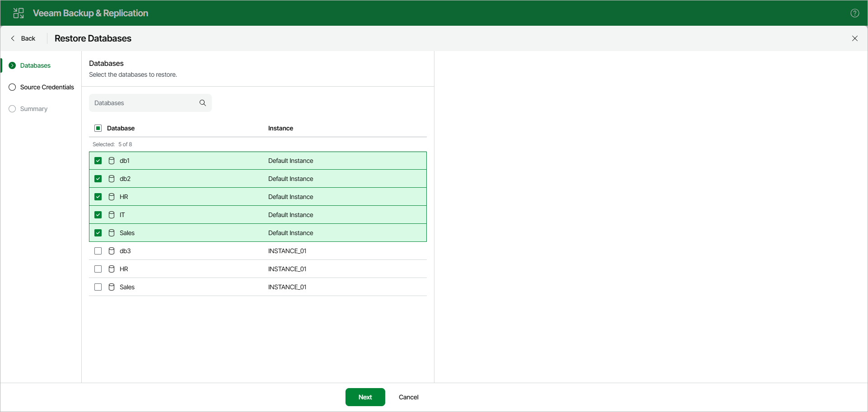Sort by the Instance column header
Image resolution: width=868 pixels, height=412 pixels.
pyautogui.click(x=280, y=128)
